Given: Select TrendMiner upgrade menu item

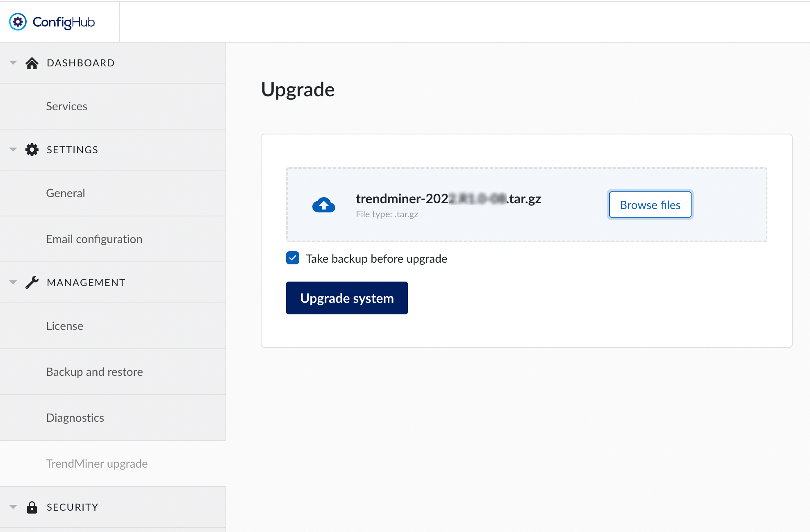Looking at the screenshot, I should click(x=113, y=464).
